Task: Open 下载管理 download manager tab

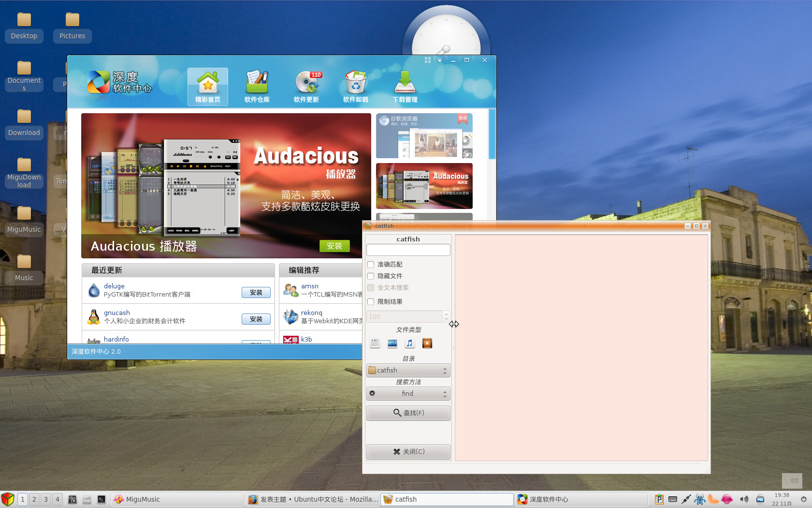Action: pos(405,87)
